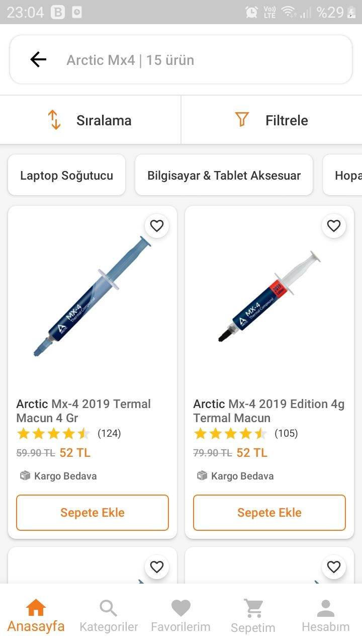The height and width of the screenshot is (644, 362).
Task: Add the 4 Gr Termal Macun to cart
Action: click(x=93, y=513)
